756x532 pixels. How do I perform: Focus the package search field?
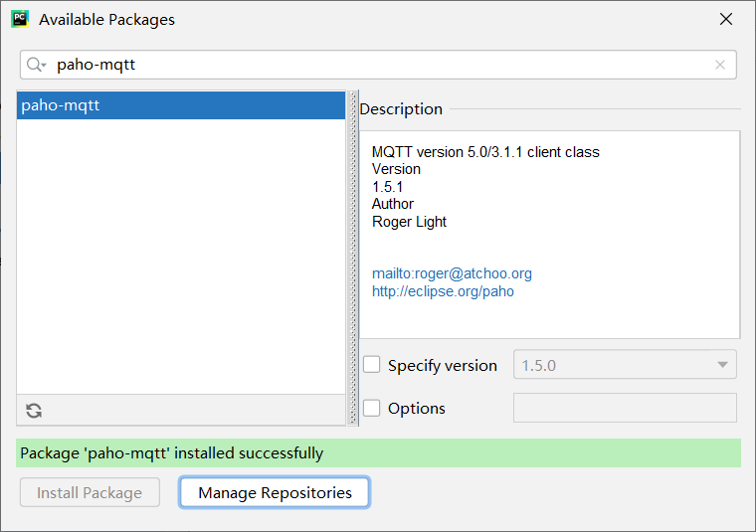pos(378,65)
